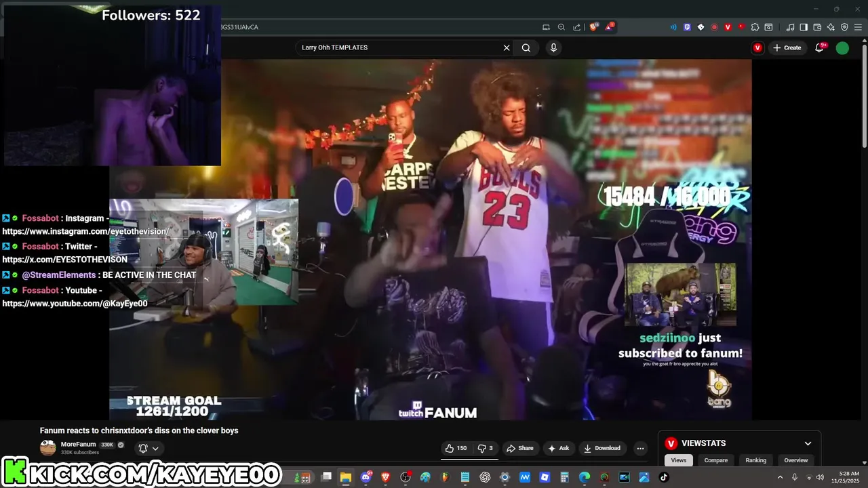
Task: Open Discord from the taskbar
Action: coord(367,477)
